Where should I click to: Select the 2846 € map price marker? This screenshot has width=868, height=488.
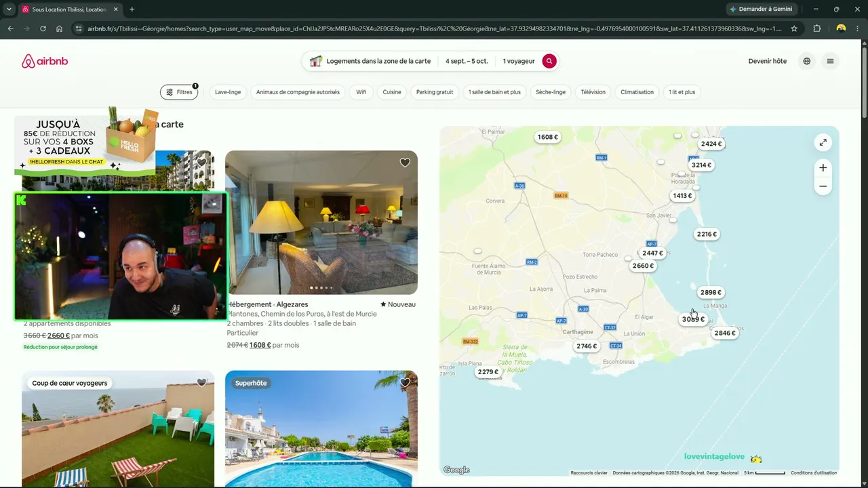(x=724, y=333)
